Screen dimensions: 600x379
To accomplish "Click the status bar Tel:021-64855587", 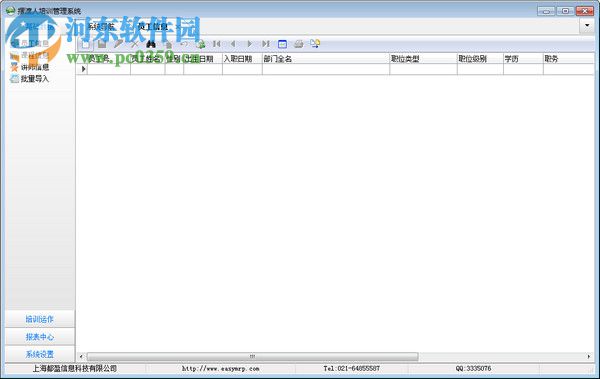I will [x=352, y=369].
